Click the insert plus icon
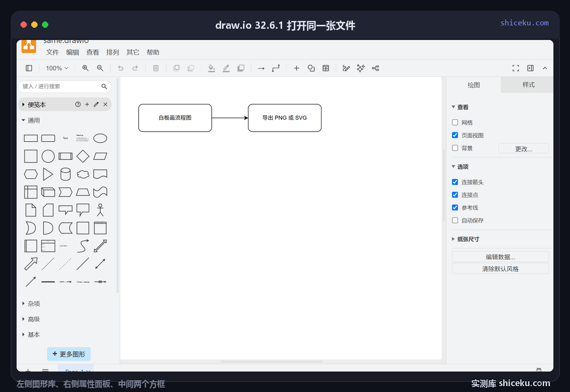Viewport: 570px width, 392px height. click(296, 68)
